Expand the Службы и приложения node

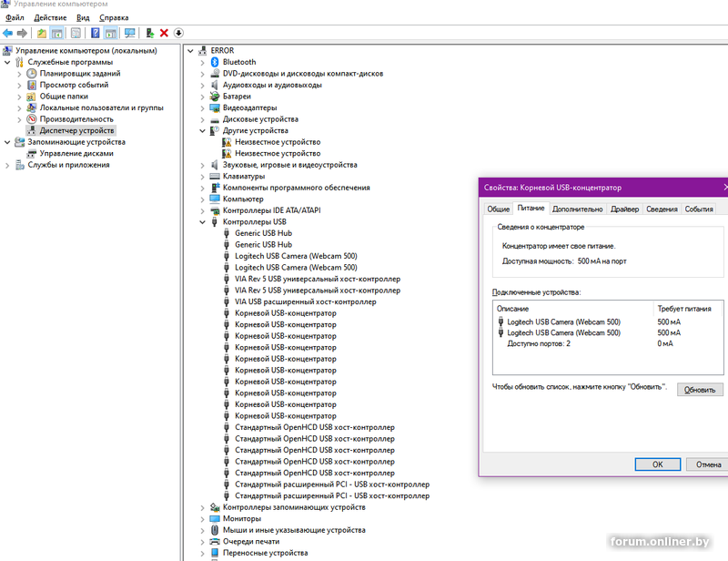pyautogui.click(x=7, y=165)
